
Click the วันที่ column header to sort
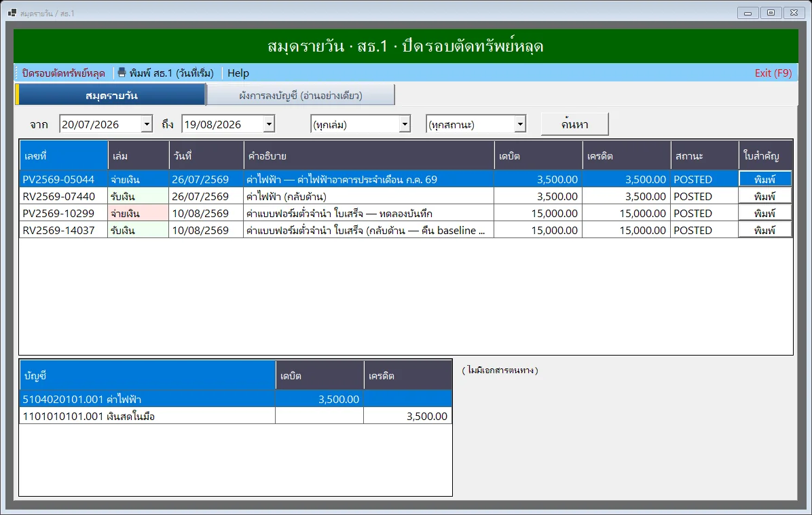[x=206, y=156]
